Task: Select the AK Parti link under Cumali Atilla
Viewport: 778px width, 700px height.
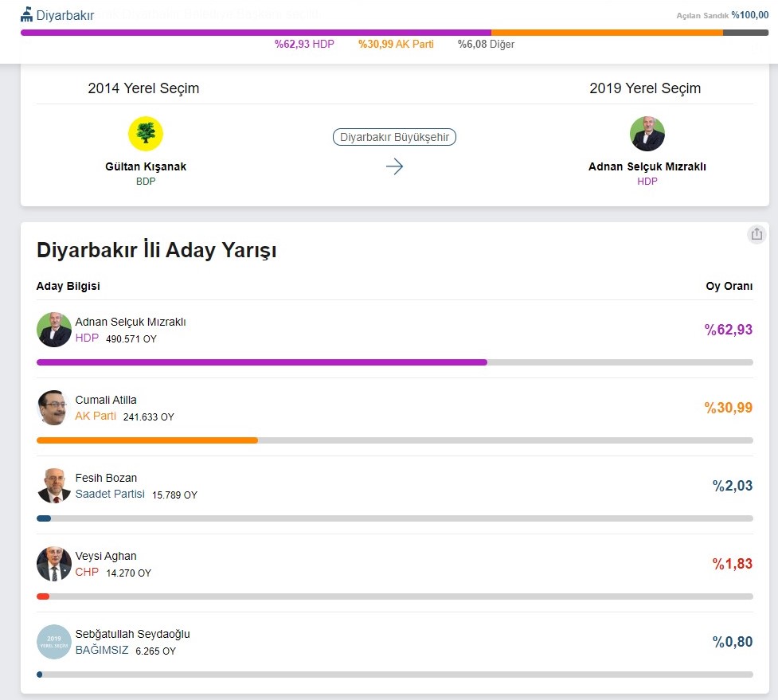Action: (94, 416)
